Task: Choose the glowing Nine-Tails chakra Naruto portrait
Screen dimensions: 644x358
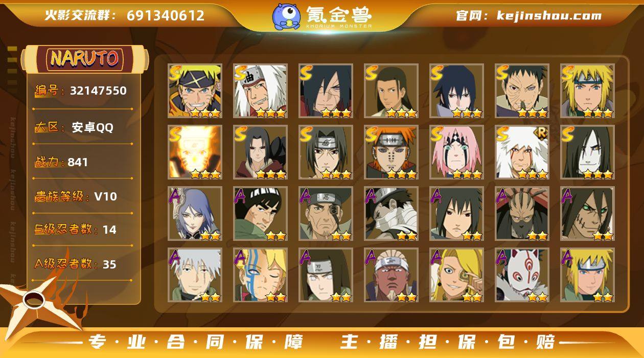Action: point(195,152)
